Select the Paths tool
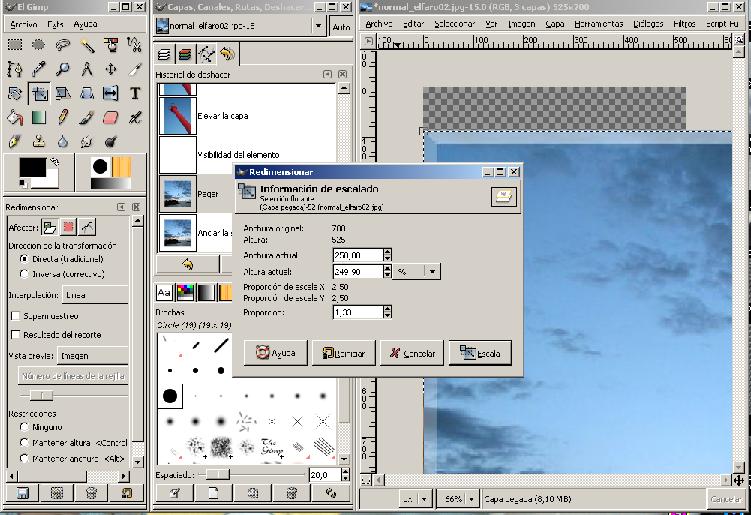751x515 pixels. pyautogui.click(x=15, y=69)
